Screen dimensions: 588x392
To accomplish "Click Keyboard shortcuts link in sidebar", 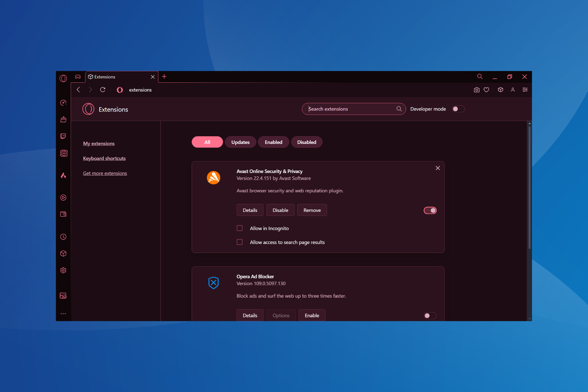I will click(x=104, y=158).
